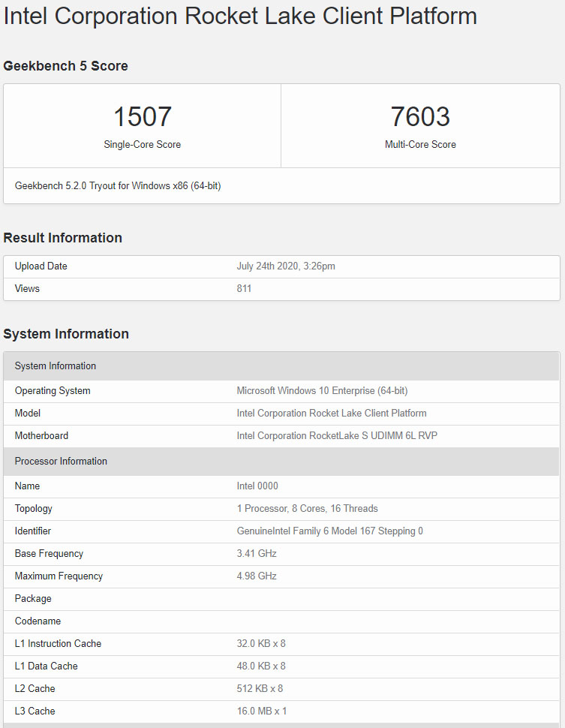
Task: Click the Geekbench 5 Score heading
Action: [x=65, y=66]
